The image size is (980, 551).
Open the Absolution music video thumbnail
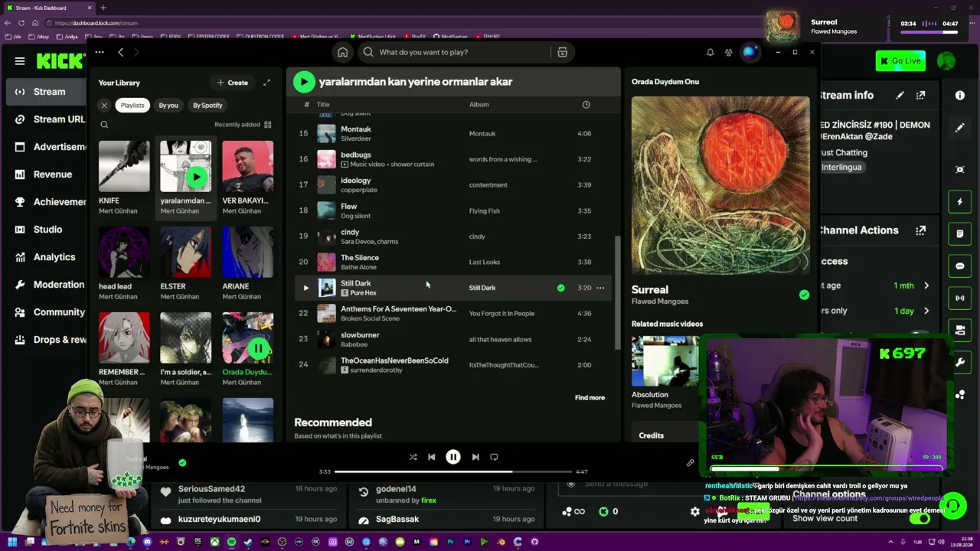pos(665,360)
